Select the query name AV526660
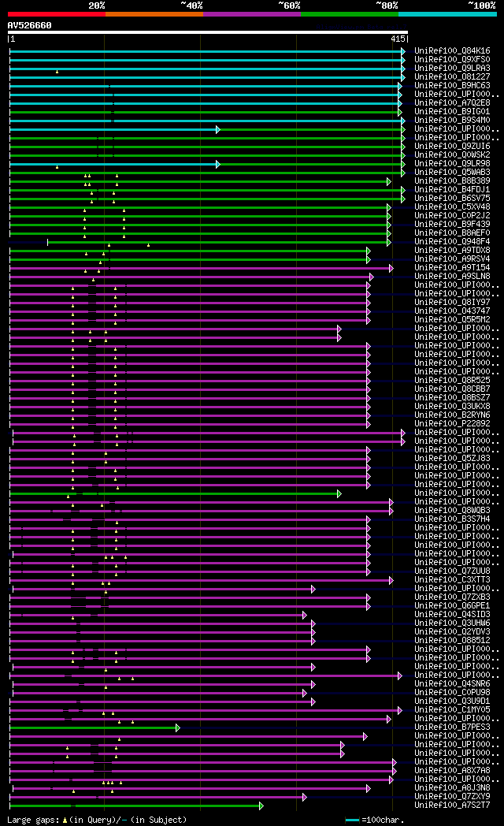 pyautogui.click(x=29, y=25)
